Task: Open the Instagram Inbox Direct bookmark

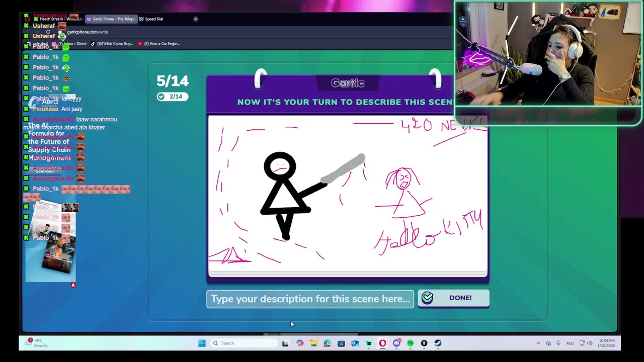Action: (70, 44)
